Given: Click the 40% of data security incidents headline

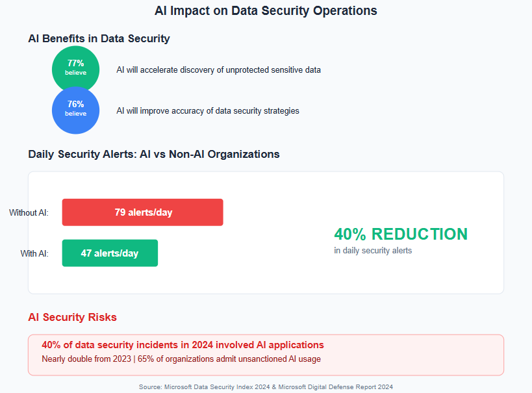Looking at the screenshot, I should [183, 345].
